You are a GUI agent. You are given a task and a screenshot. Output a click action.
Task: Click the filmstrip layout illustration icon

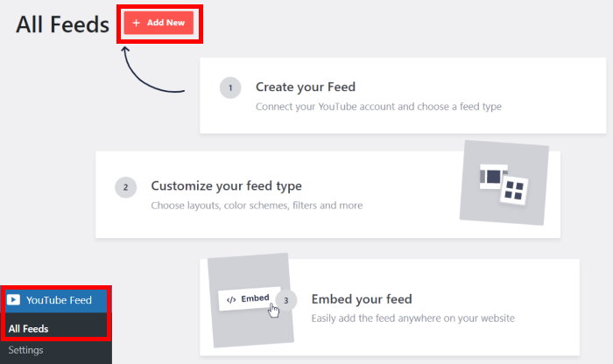coord(494,177)
